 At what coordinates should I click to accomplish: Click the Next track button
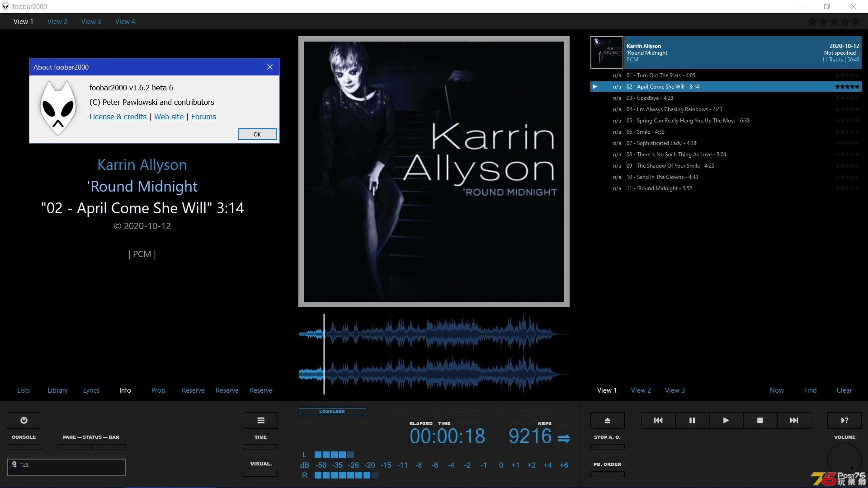[x=793, y=420]
